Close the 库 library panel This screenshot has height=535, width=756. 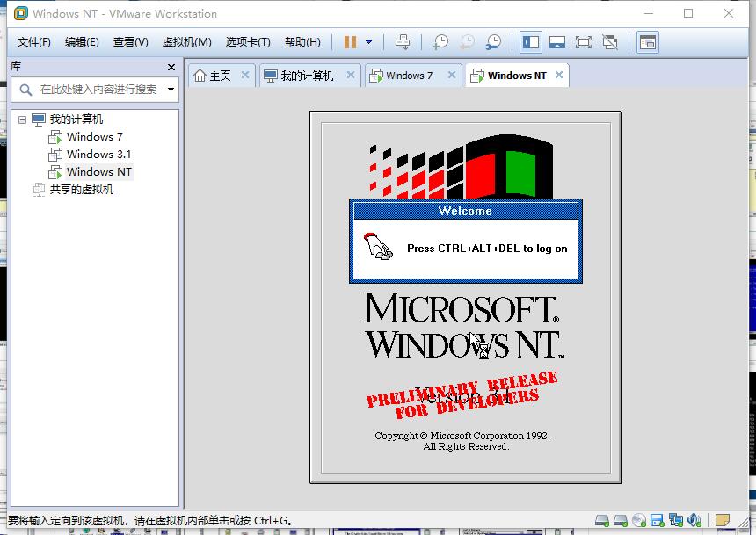click(171, 67)
